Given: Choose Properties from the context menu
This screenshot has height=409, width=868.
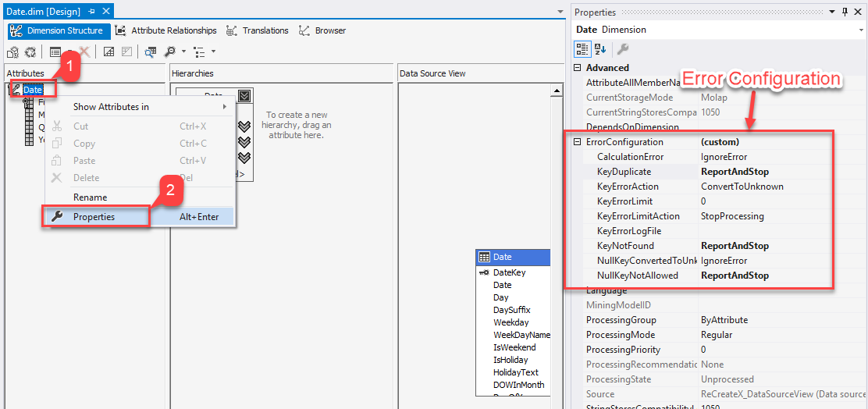Looking at the screenshot, I should coord(141,217).
